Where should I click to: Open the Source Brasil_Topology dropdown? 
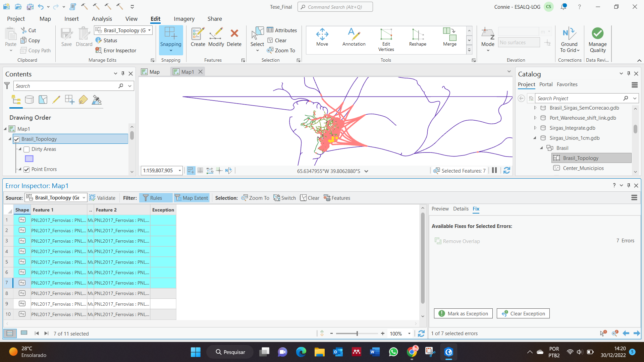(x=84, y=198)
